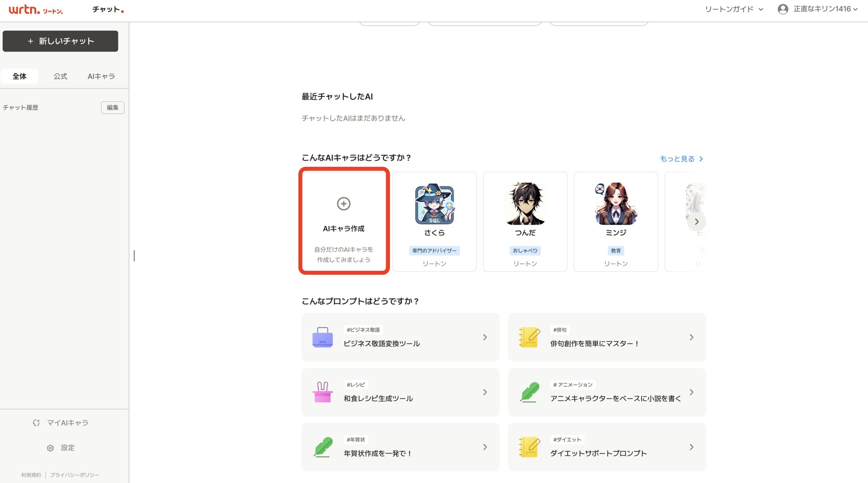Start a 新しいチャット

(60, 41)
